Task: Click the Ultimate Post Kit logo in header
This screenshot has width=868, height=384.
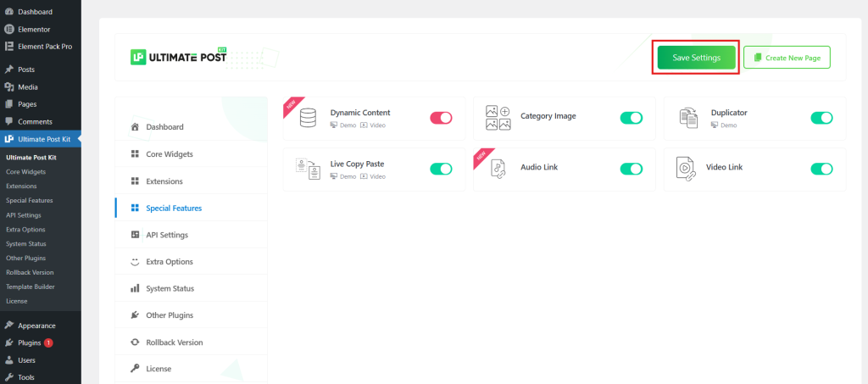Action: [x=179, y=57]
